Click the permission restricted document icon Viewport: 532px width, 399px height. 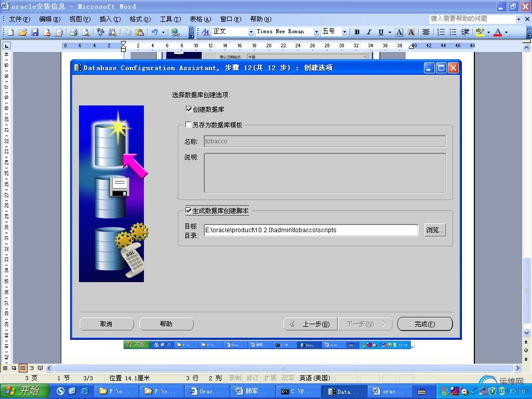(x=47, y=32)
